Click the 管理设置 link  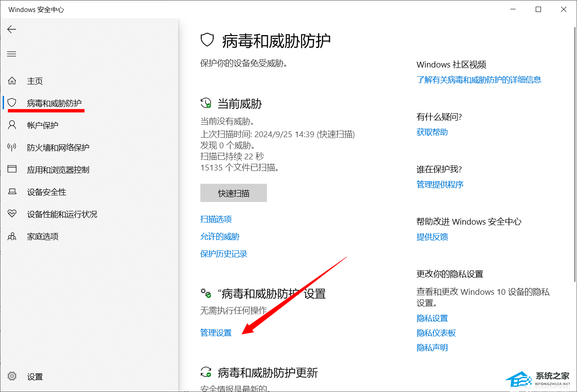tap(216, 333)
